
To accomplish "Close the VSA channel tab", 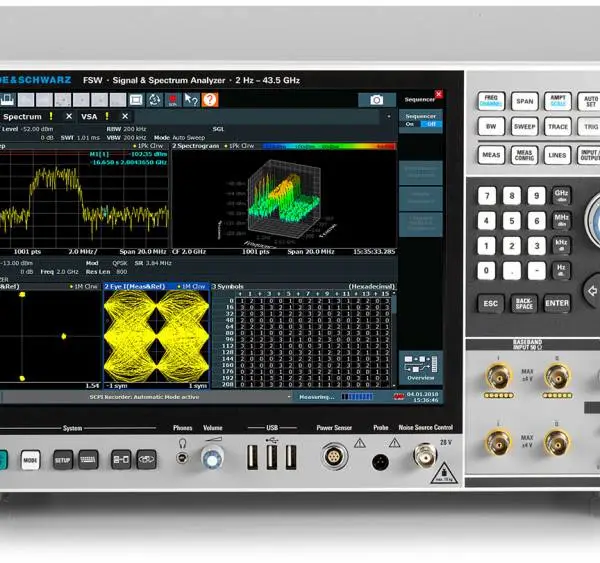I will [x=125, y=116].
